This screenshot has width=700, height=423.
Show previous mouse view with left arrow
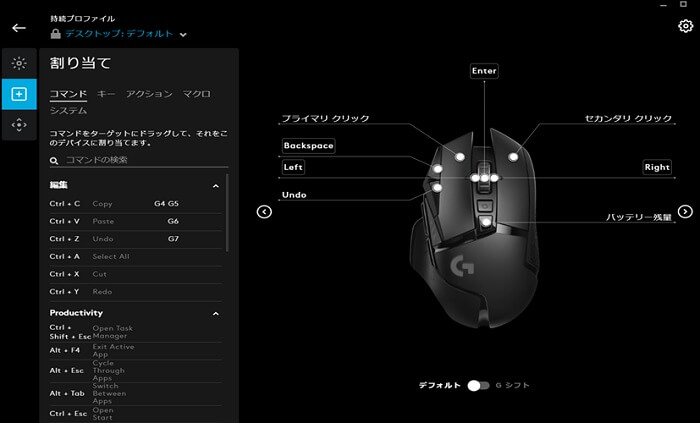pos(264,212)
